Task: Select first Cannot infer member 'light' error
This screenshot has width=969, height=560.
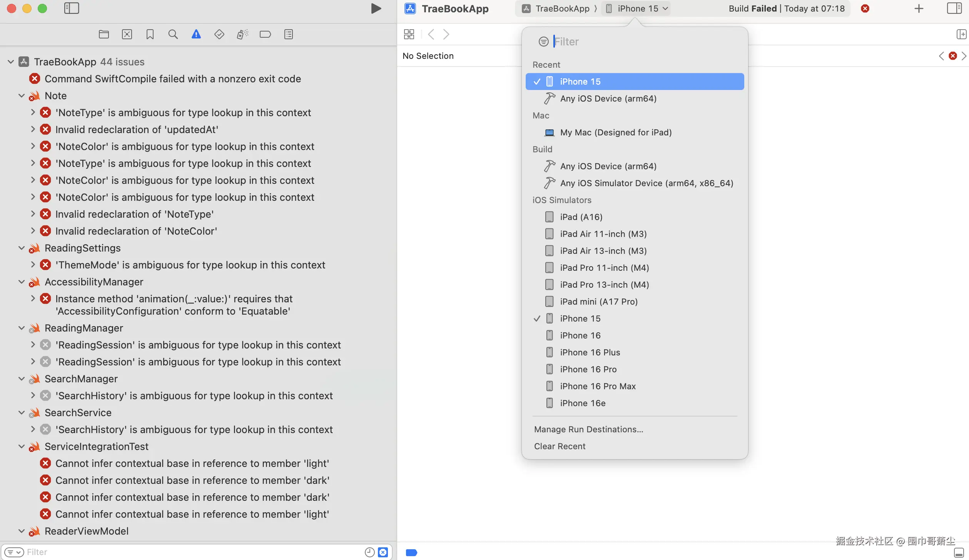Action: point(192,463)
